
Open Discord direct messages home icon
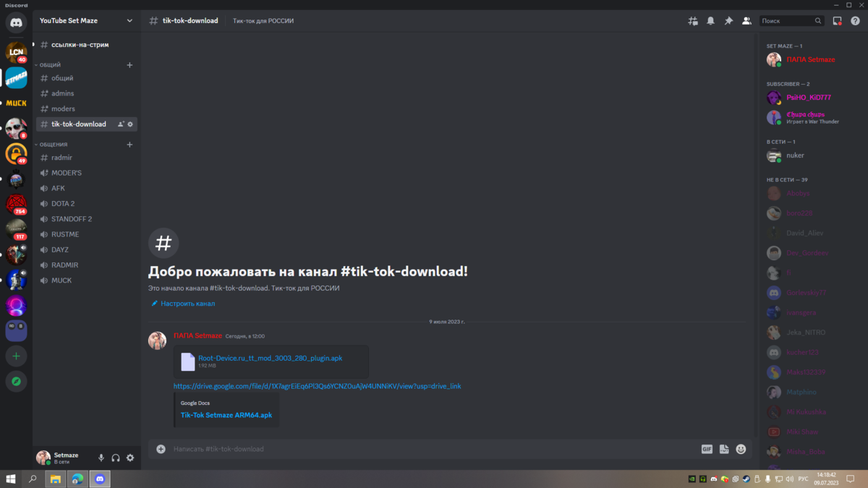[16, 22]
